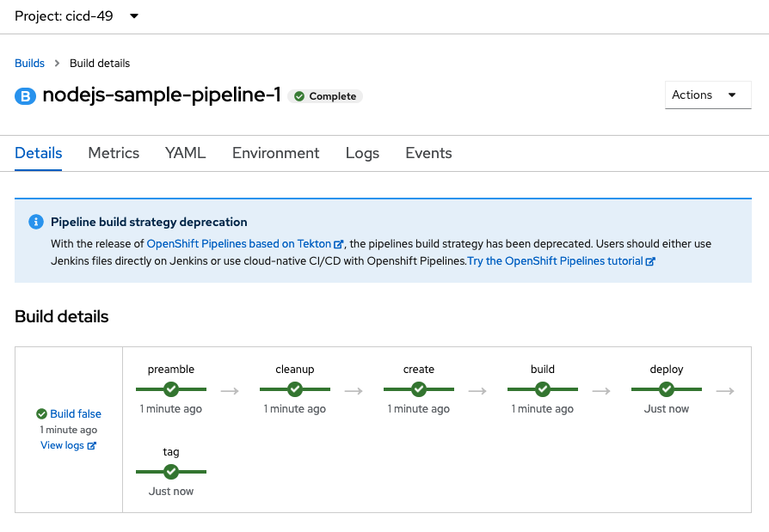Open the Logs tab
Viewport: 769px width, 532px height.
coord(362,153)
